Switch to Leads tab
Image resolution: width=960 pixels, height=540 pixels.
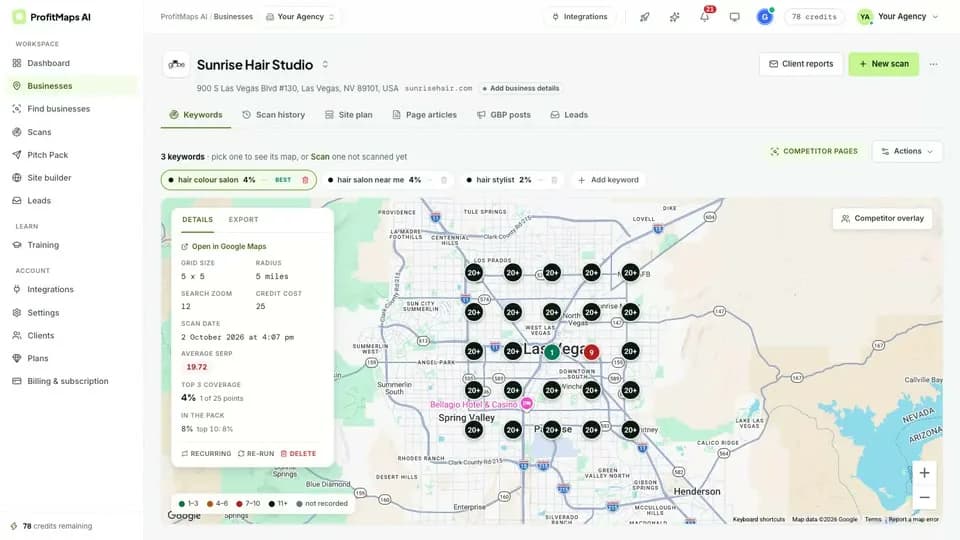click(x=569, y=115)
